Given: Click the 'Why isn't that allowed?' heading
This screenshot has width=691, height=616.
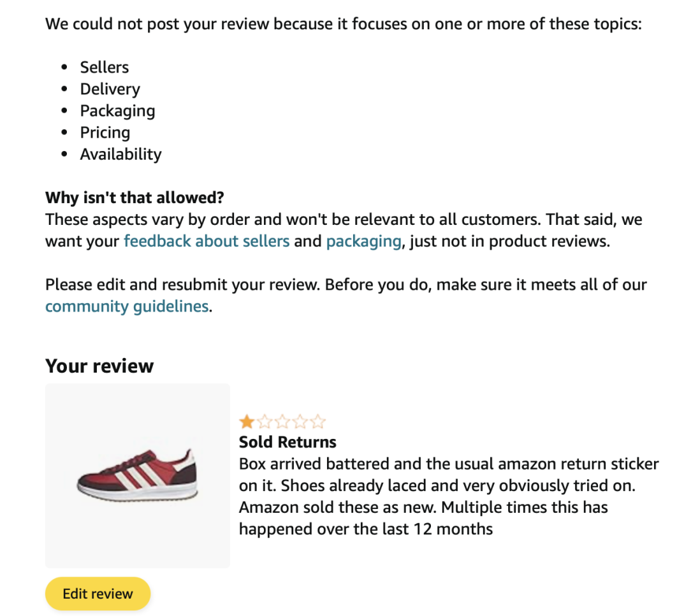Looking at the screenshot, I should pos(135,197).
